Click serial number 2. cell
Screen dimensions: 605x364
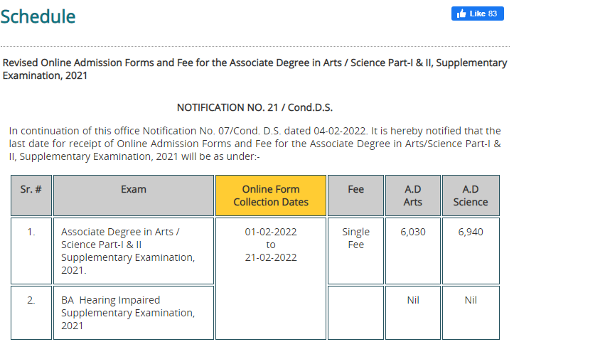(31, 313)
